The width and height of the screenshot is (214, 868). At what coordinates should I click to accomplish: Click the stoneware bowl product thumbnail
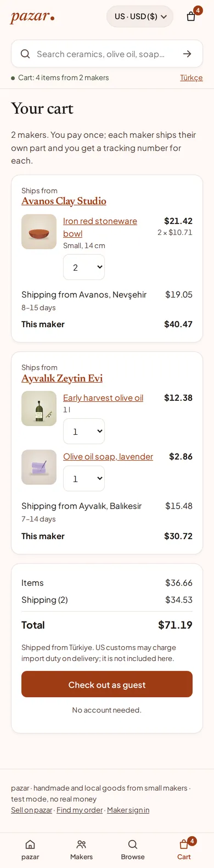point(39,232)
